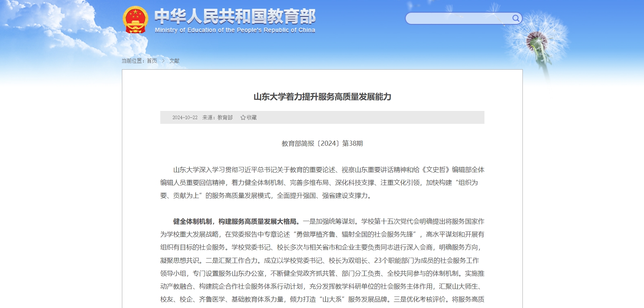
Task: Click the 收藏 bookmark link
Action: coord(251,117)
